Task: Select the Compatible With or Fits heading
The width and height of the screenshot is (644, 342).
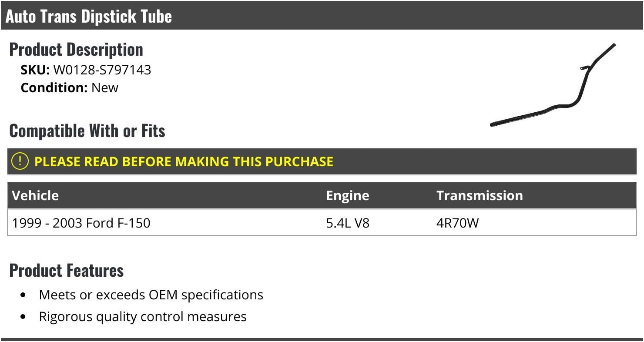Action: (87, 131)
